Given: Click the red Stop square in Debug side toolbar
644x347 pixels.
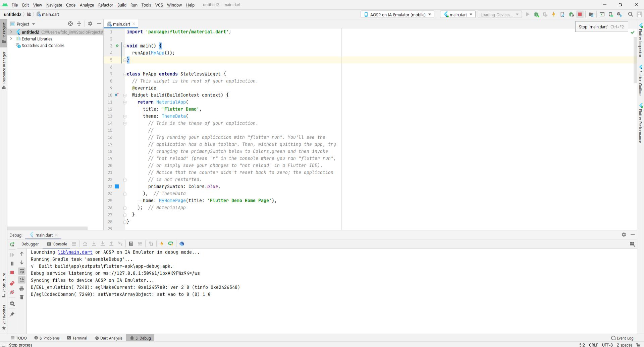Looking at the screenshot, I should tap(12, 272).
